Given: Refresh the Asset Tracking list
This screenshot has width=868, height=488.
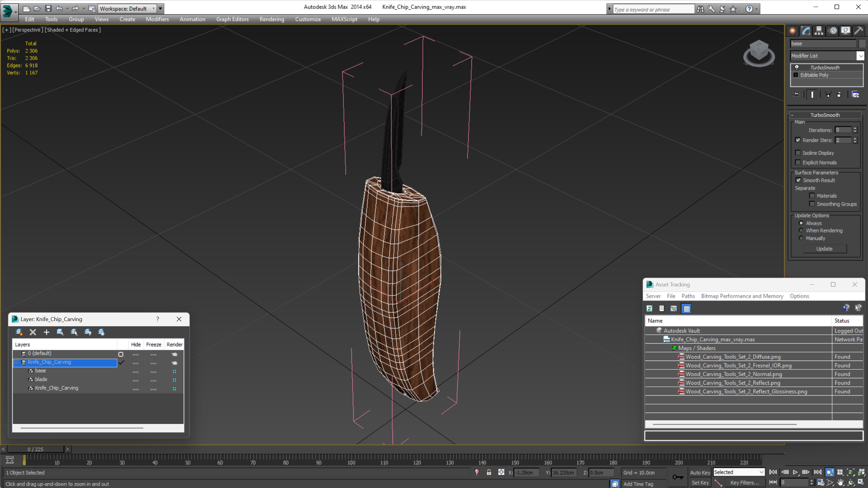Looking at the screenshot, I should pos(649,308).
